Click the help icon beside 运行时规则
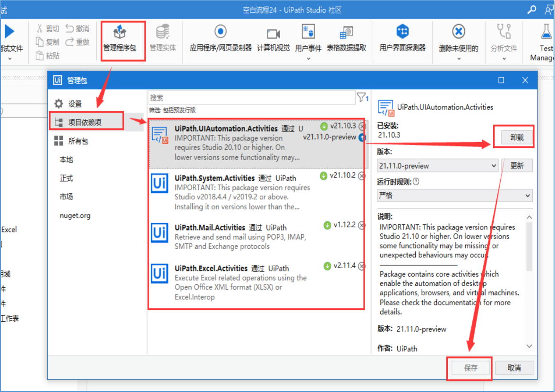 click(x=416, y=181)
